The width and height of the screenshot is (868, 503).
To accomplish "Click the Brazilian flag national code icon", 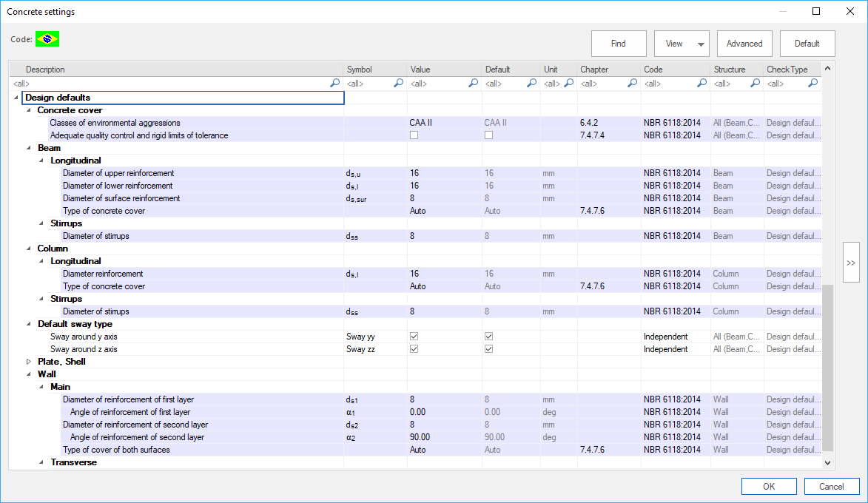I will pyautogui.click(x=47, y=38).
